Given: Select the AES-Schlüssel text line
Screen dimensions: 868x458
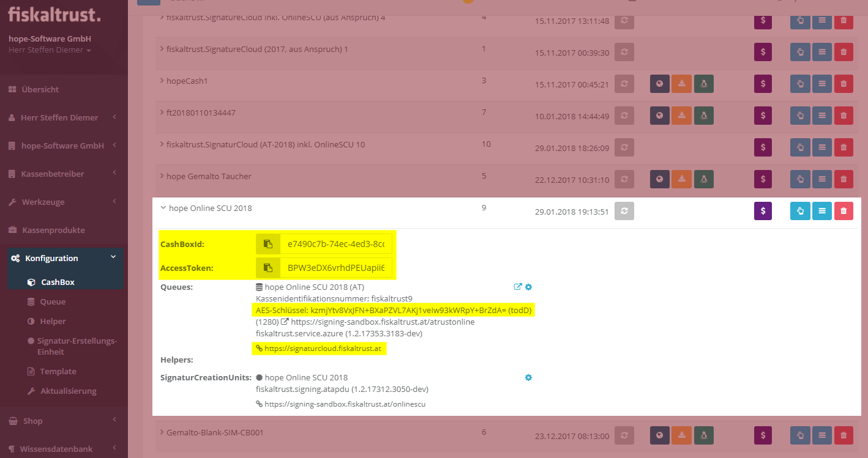Looking at the screenshot, I should coord(394,311).
